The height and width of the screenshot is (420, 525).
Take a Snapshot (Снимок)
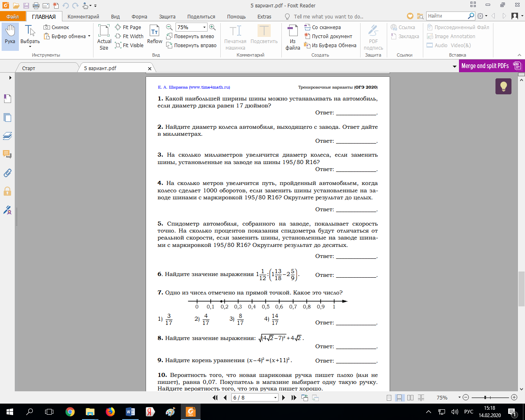[56, 27]
